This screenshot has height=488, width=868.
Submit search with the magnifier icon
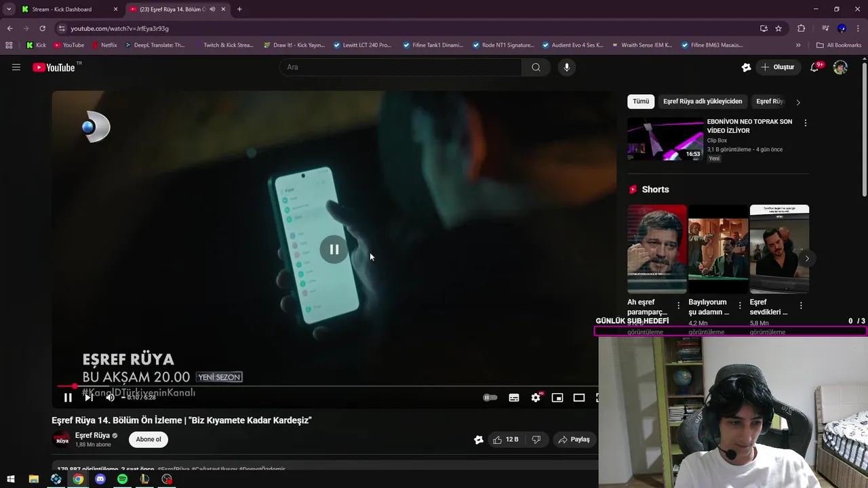tap(536, 67)
